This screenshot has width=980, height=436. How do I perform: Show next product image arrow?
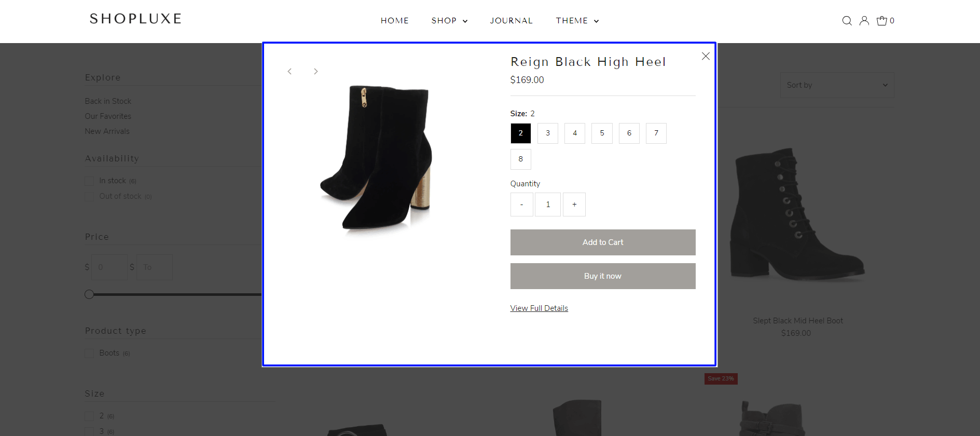[315, 71]
